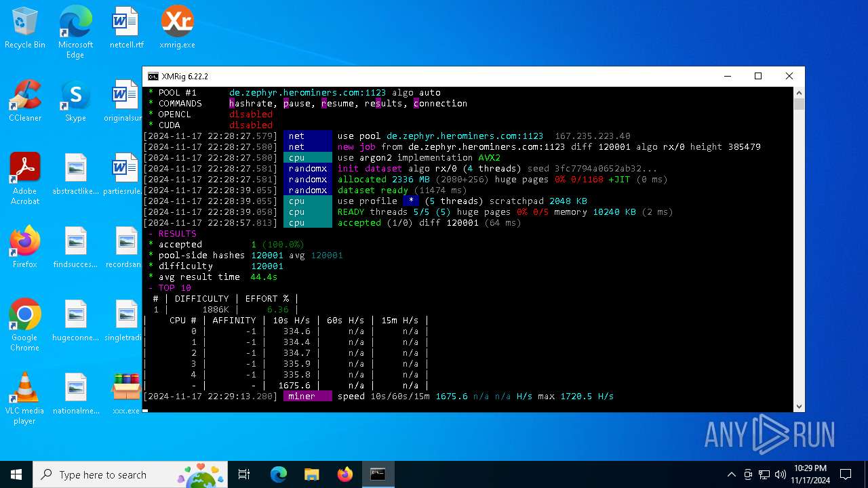Click the 'OPENCL disabled' line

pyautogui.click(x=210, y=115)
